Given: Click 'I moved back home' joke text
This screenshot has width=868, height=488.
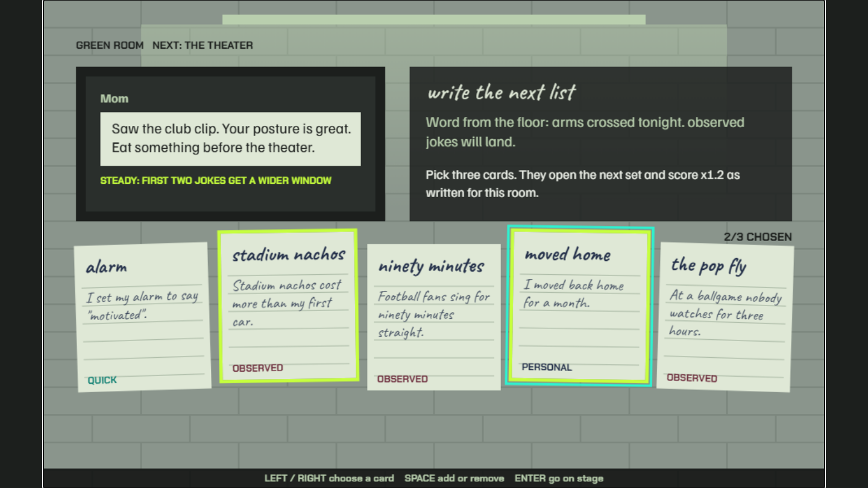Looking at the screenshot, I should coord(573,294).
